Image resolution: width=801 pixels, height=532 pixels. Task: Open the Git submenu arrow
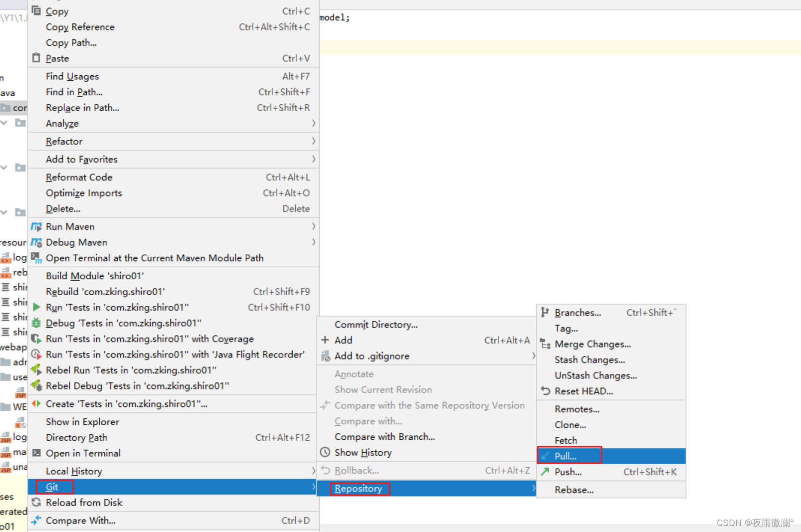313,487
